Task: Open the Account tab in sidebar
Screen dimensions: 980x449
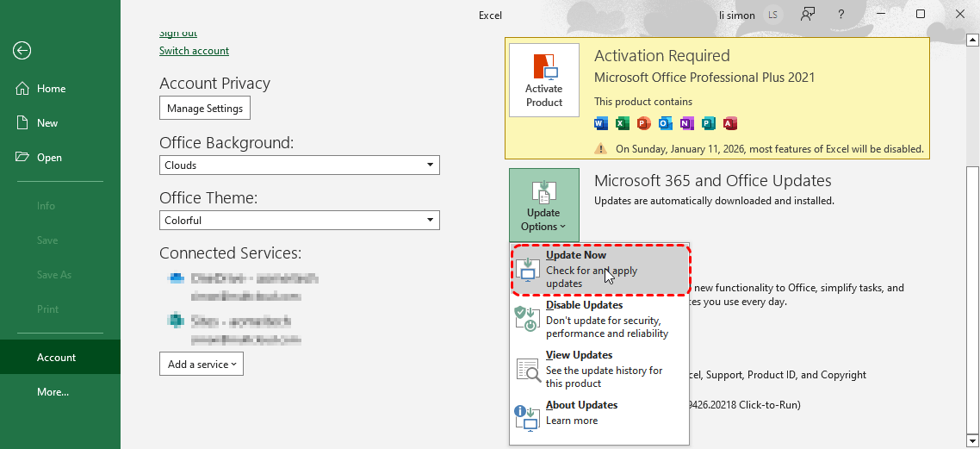Action: click(57, 358)
